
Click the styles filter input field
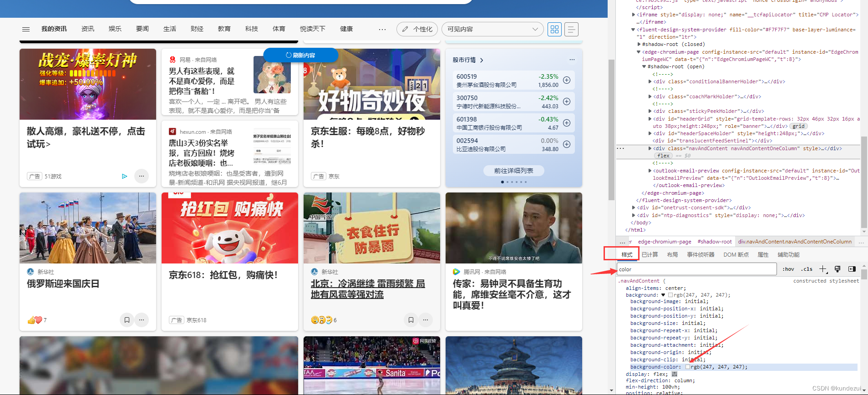pos(696,269)
